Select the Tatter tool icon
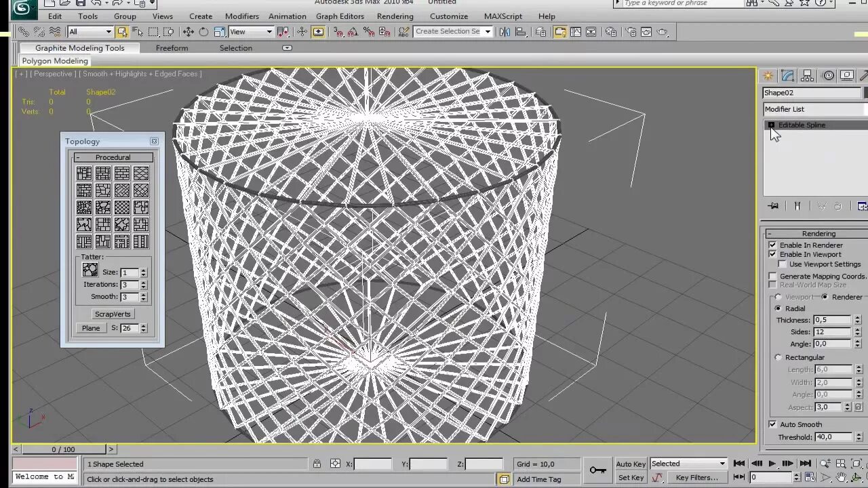868x488 pixels. 90,270
